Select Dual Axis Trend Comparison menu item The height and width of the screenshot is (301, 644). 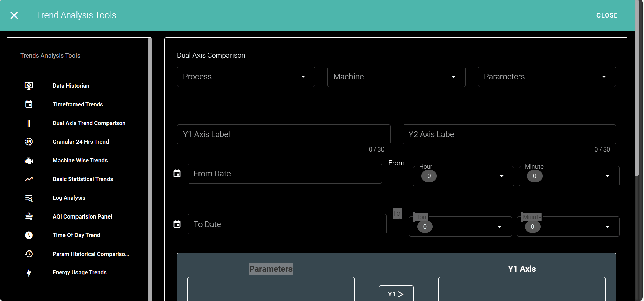click(89, 123)
